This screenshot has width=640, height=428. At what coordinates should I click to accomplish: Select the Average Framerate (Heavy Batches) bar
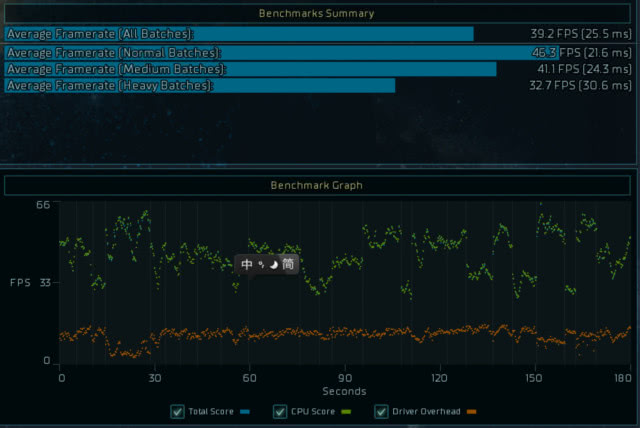pos(200,86)
